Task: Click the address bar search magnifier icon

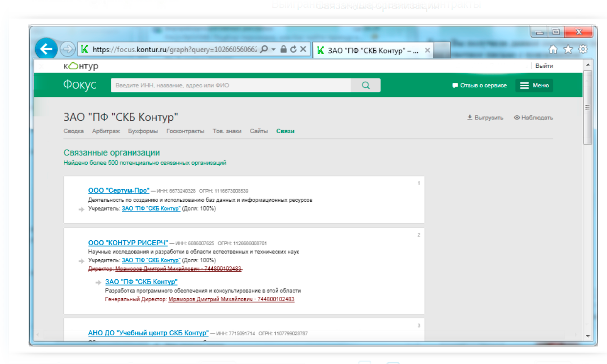Action: 264,49
